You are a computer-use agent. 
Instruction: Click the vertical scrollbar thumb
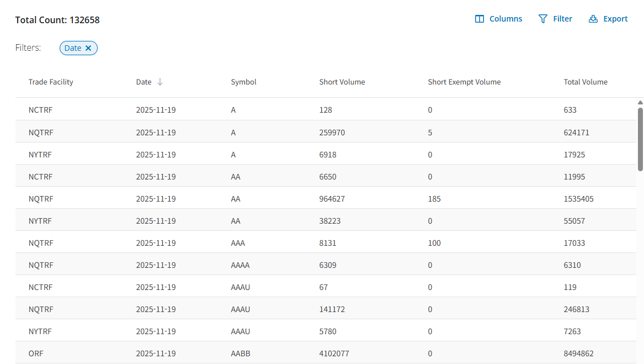coord(640,138)
